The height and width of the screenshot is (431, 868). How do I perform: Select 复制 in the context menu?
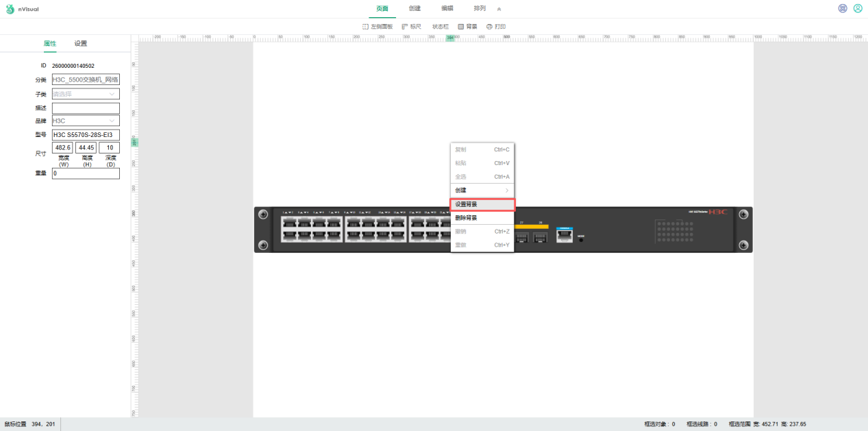(x=482, y=149)
